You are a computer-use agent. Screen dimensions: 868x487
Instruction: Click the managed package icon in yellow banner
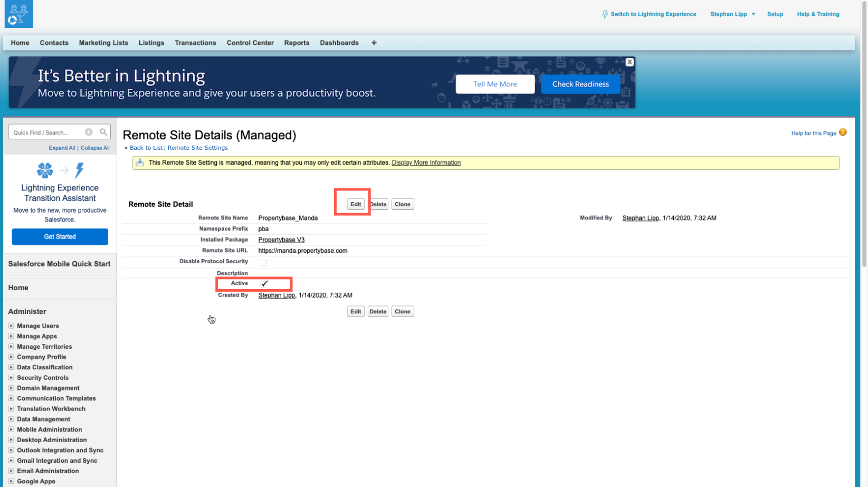tap(139, 163)
